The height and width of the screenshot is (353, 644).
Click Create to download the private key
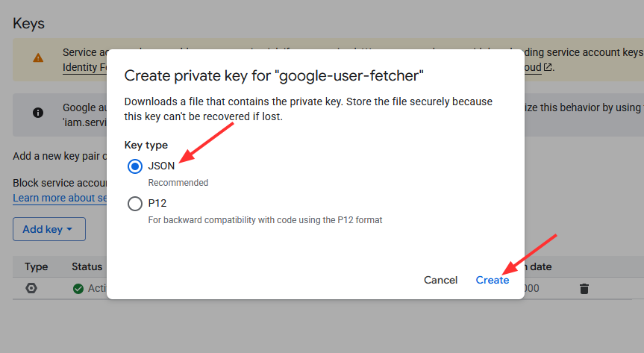[493, 280]
